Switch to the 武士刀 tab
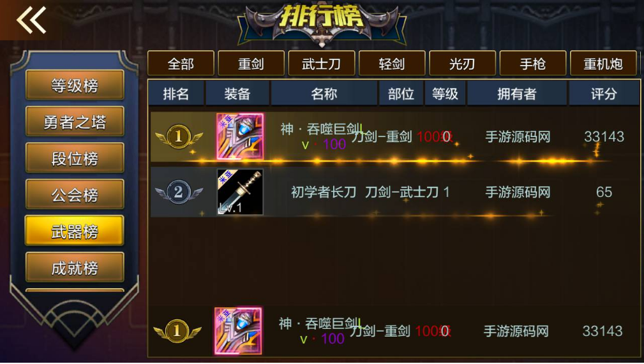The width and height of the screenshot is (644, 364). point(322,64)
